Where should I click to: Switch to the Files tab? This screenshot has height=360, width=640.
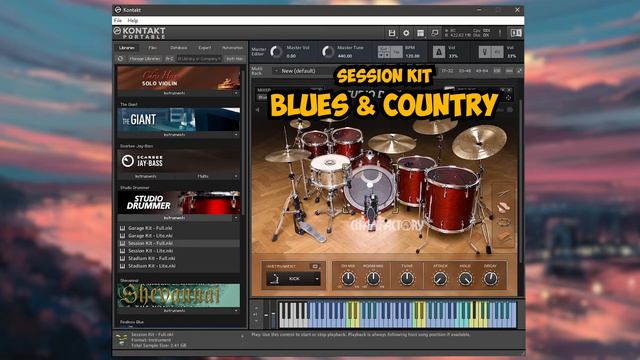point(153,48)
